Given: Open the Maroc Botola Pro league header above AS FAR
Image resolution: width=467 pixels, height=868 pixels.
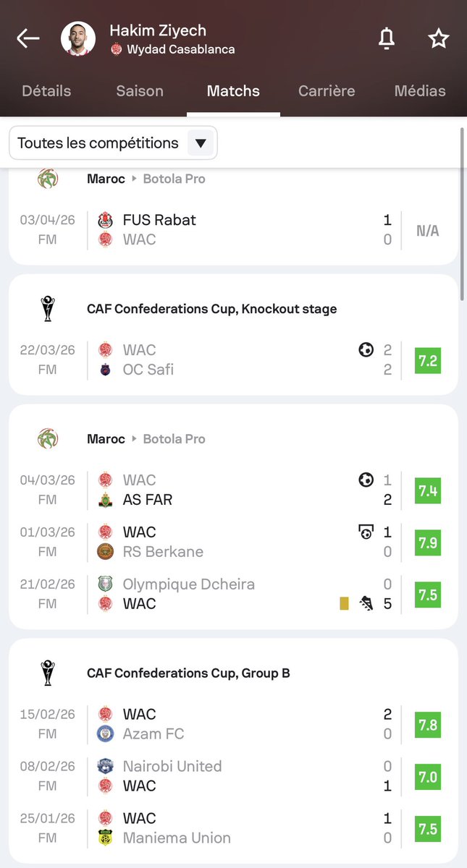Looking at the screenshot, I should tap(145, 439).
